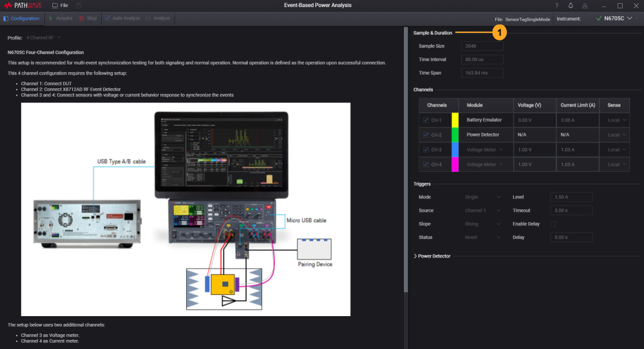Click the Analyze refresh icon
The height and width of the screenshot is (349, 644).
tap(148, 19)
